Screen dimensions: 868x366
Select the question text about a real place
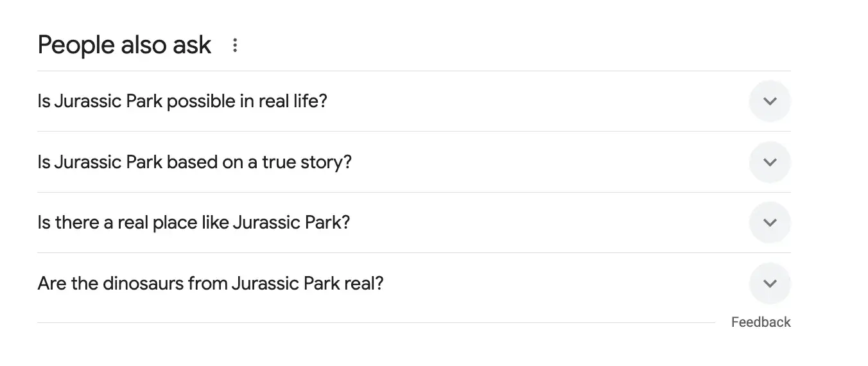(x=193, y=223)
